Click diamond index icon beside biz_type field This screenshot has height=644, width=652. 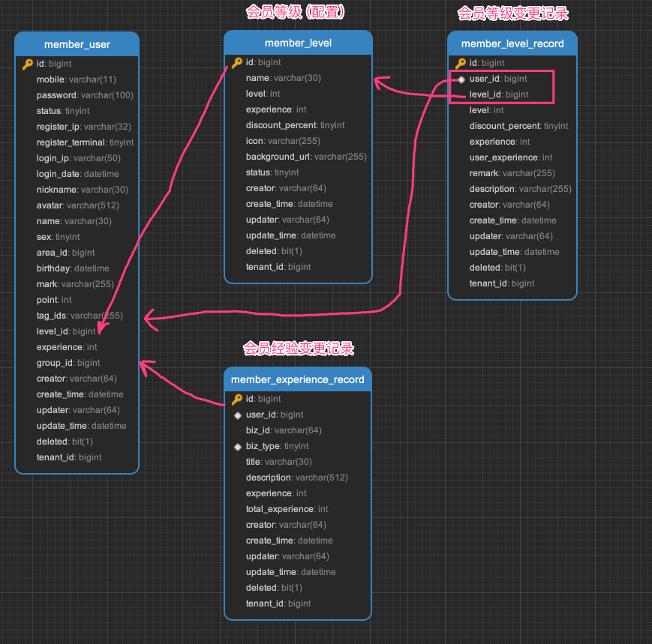(x=237, y=446)
